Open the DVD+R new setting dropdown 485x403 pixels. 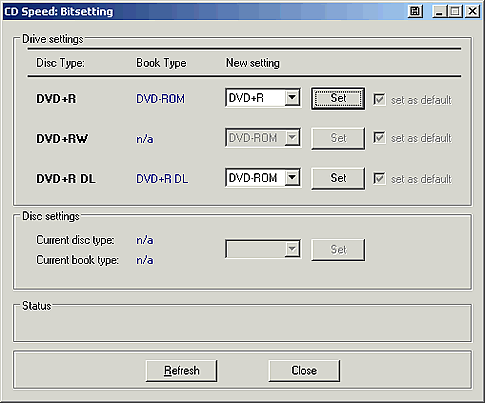click(263, 98)
